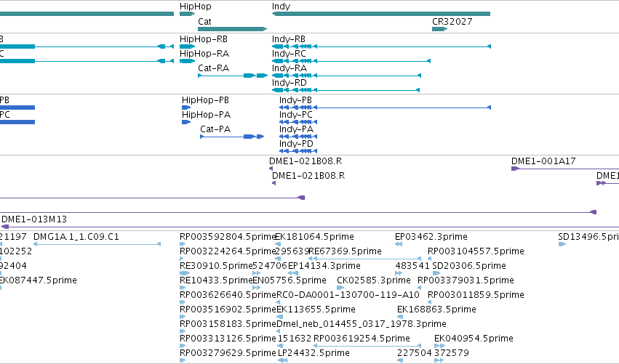This screenshot has width=619, height=364.
Task: Click SD20306.5prime EST label
Action: [469, 266]
